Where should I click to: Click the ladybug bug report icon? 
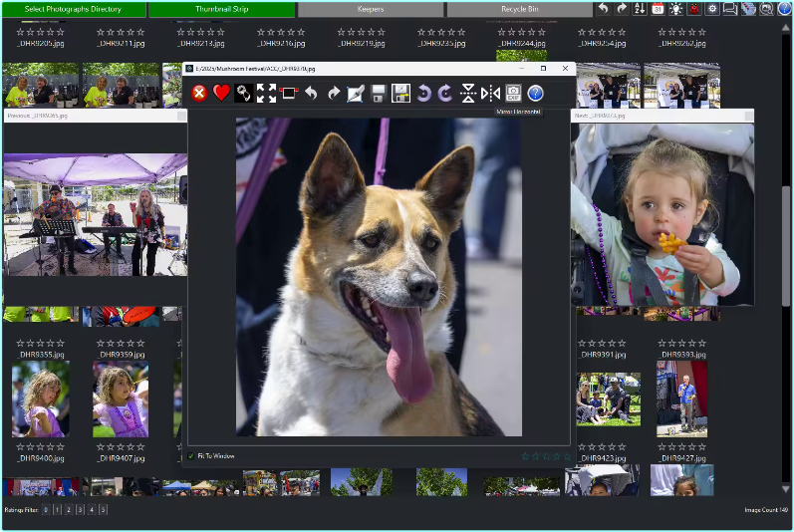pyautogui.click(x=694, y=9)
